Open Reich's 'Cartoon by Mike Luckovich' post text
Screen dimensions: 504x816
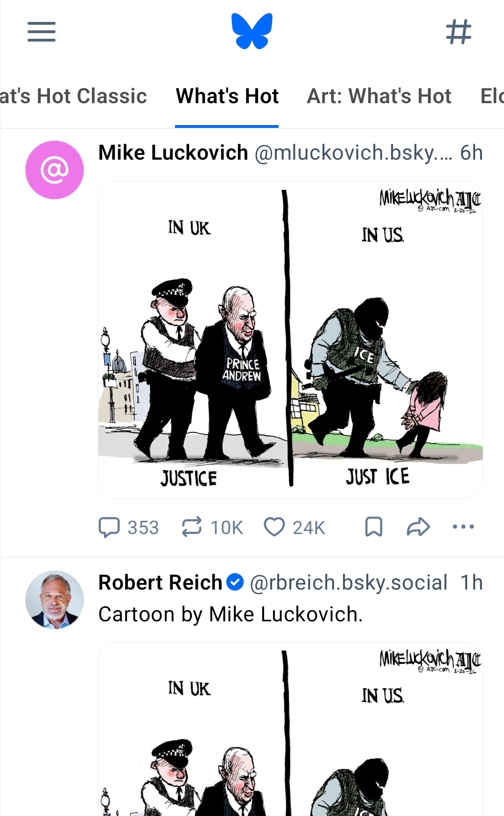click(x=231, y=614)
